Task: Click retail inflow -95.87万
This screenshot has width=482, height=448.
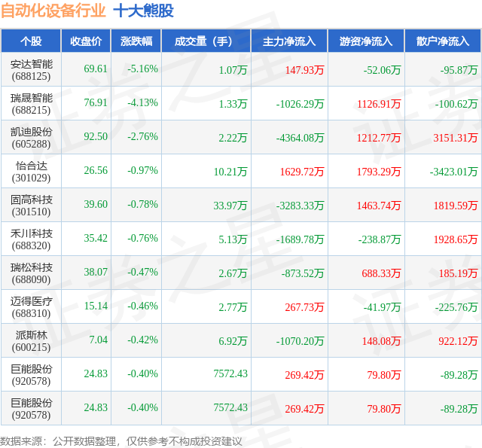Action: (459, 70)
